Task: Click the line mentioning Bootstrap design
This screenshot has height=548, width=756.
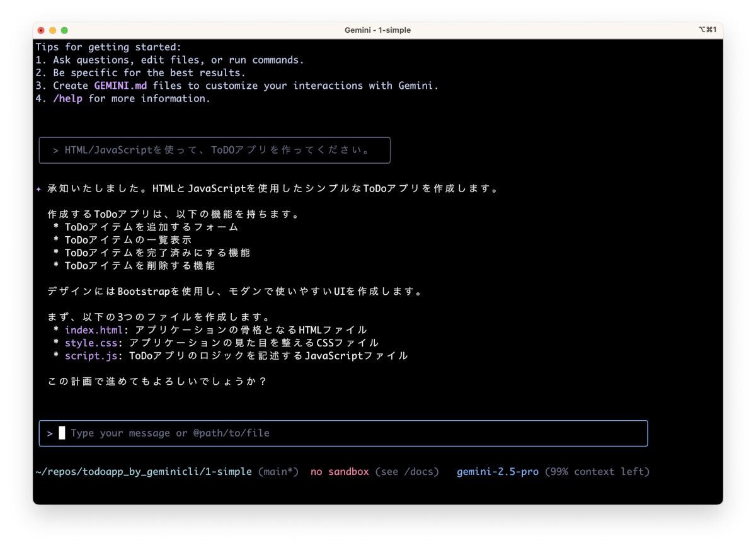Action: (234, 292)
